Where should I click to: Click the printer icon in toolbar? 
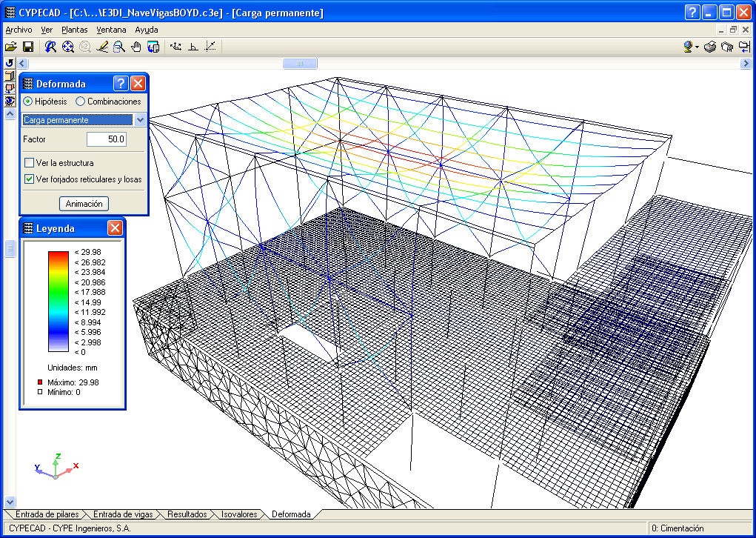click(710, 47)
